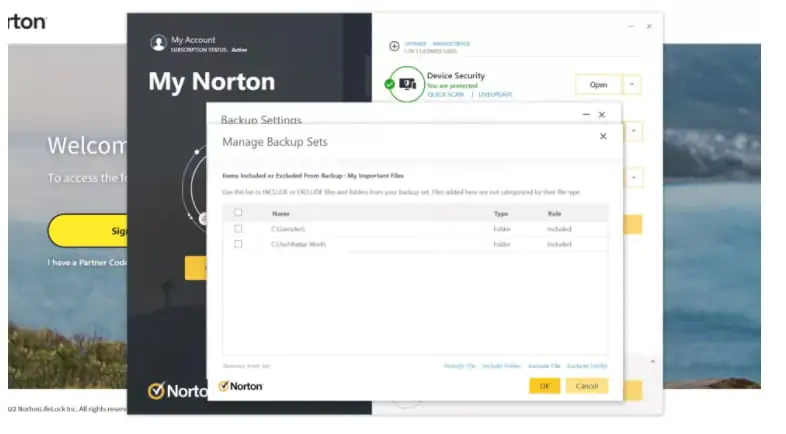Click Norton logo at bottom of My Norton window
The width and height of the screenshot is (786, 434).
[177, 390]
